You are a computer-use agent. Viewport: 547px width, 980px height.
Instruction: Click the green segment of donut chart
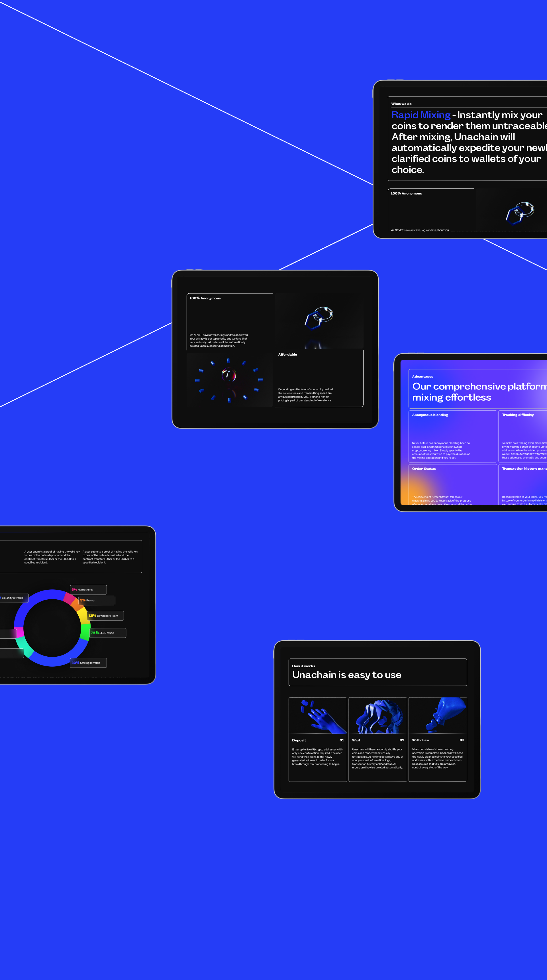click(85, 632)
